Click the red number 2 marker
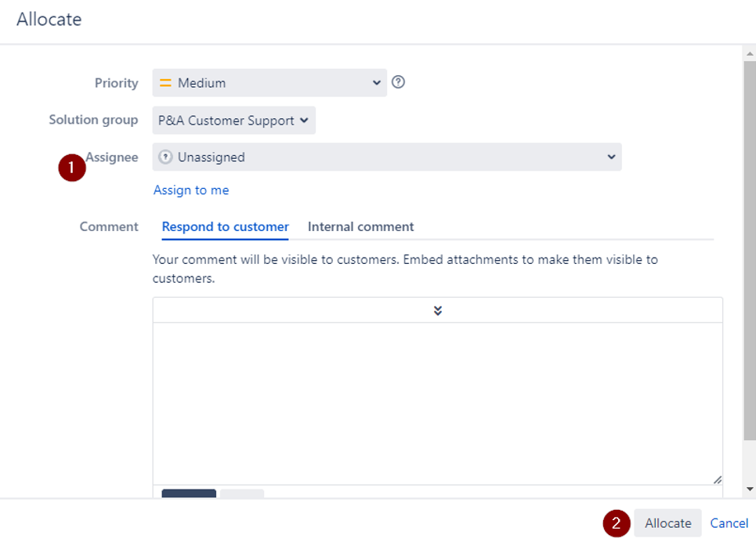The image size is (756, 542). [x=617, y=523]
